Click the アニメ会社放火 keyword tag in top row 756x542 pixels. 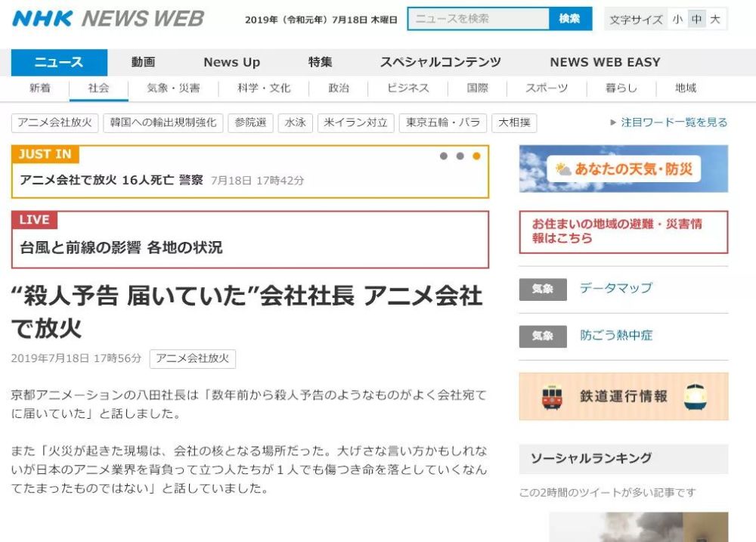55,123
